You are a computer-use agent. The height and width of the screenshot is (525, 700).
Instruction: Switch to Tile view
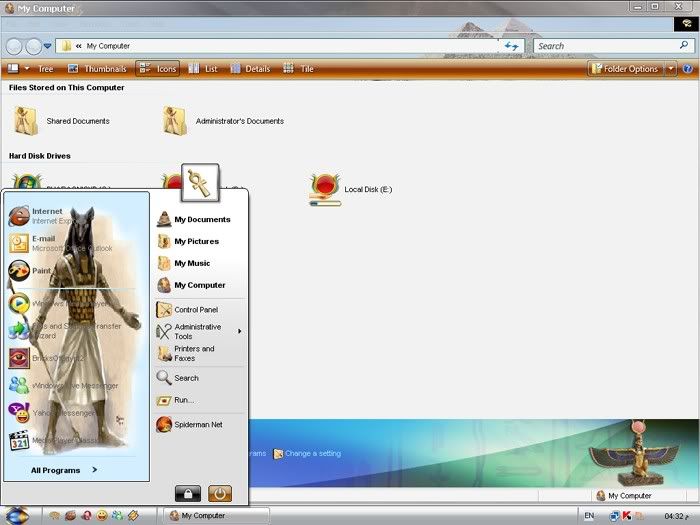pos(298,69)
